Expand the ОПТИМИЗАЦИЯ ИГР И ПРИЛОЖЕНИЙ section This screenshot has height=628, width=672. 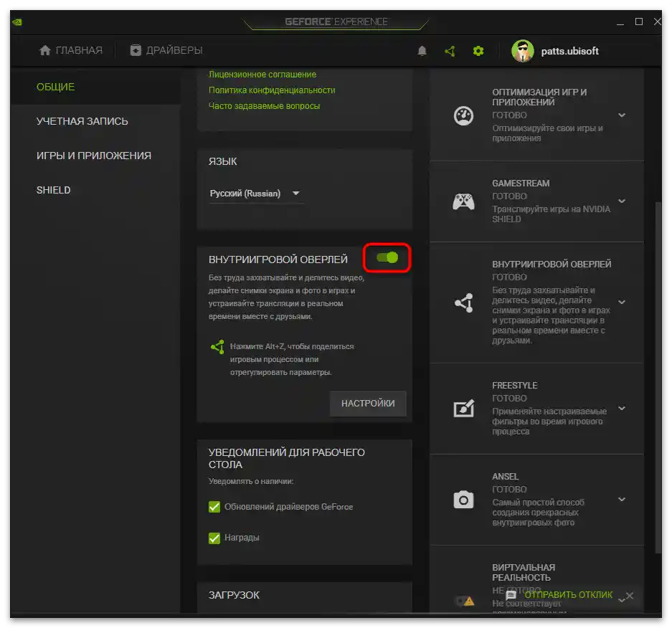coord(622,115)
